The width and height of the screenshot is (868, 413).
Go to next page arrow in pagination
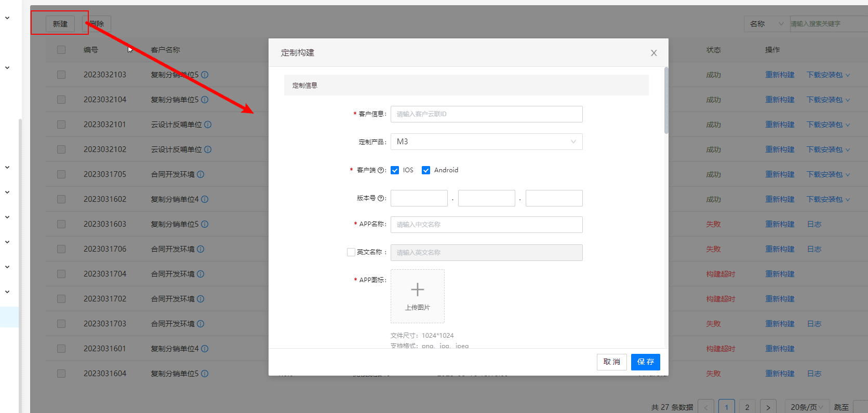pos(768,407)
